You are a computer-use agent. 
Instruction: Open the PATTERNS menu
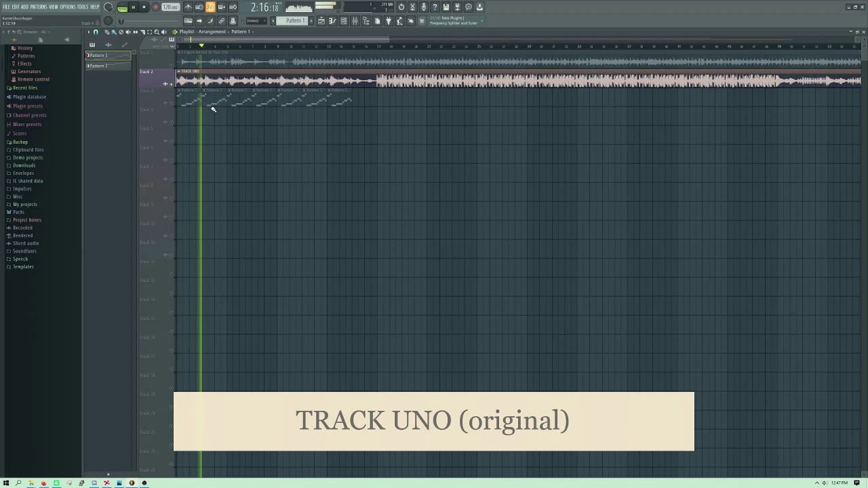pos(38,7)
